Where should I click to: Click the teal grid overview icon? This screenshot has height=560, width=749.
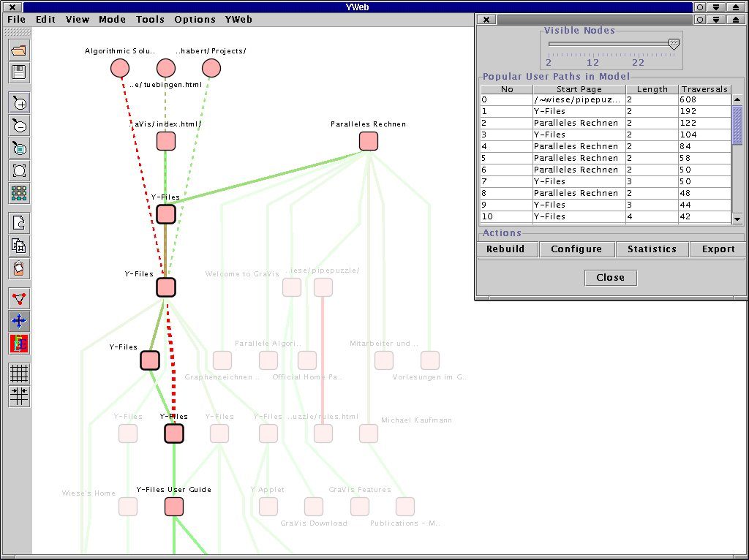tap(19, 193)
